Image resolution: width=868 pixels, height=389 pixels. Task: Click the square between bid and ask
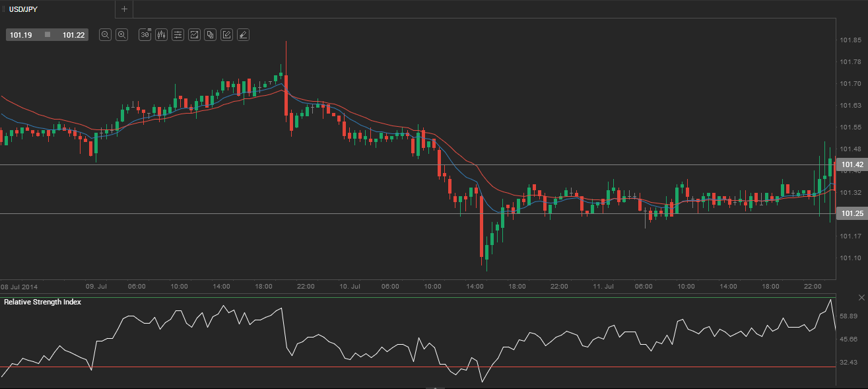[x=48, y=34]
